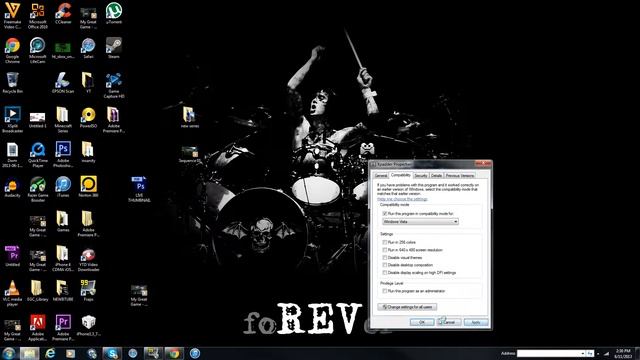Check Disable visual themes

[x=384, y=258]
